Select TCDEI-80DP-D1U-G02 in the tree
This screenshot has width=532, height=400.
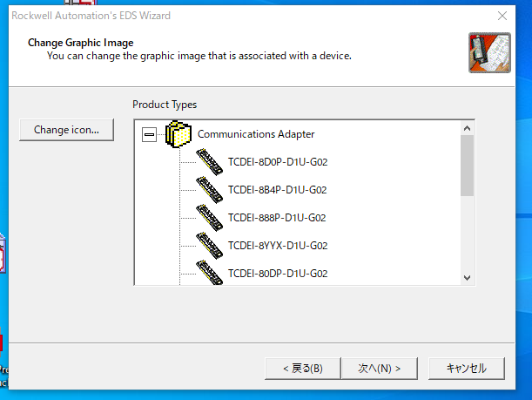tap(278, 274)
